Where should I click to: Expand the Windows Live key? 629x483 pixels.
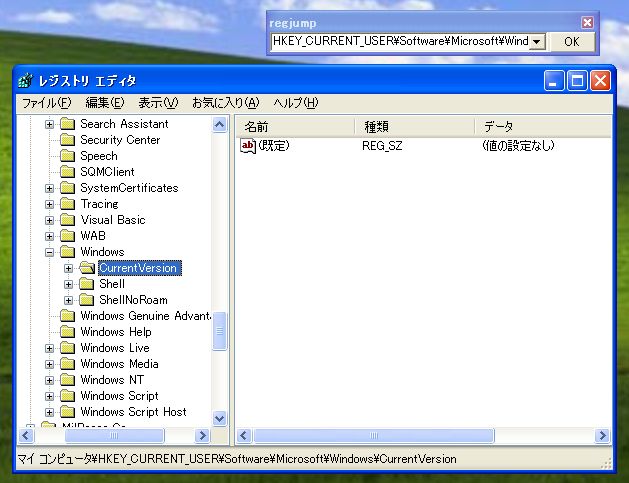tap(49, 348)
